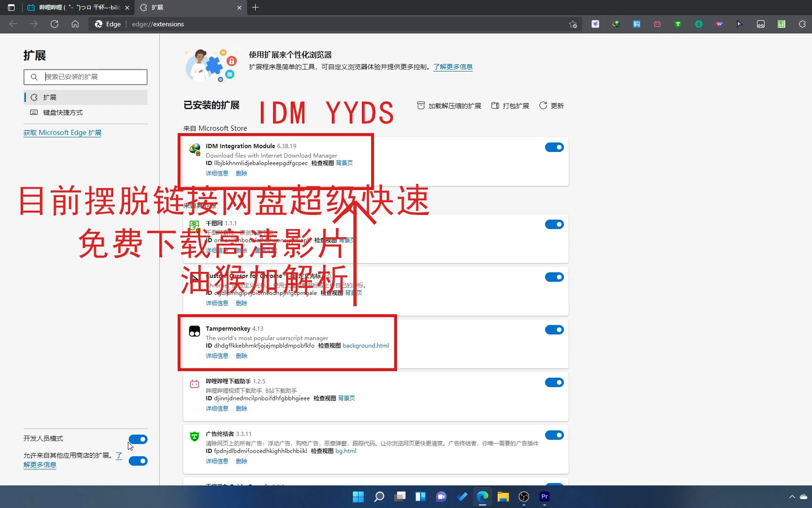Reload the page with the refresh button
The image size is (812, 508).
point(55,24)
